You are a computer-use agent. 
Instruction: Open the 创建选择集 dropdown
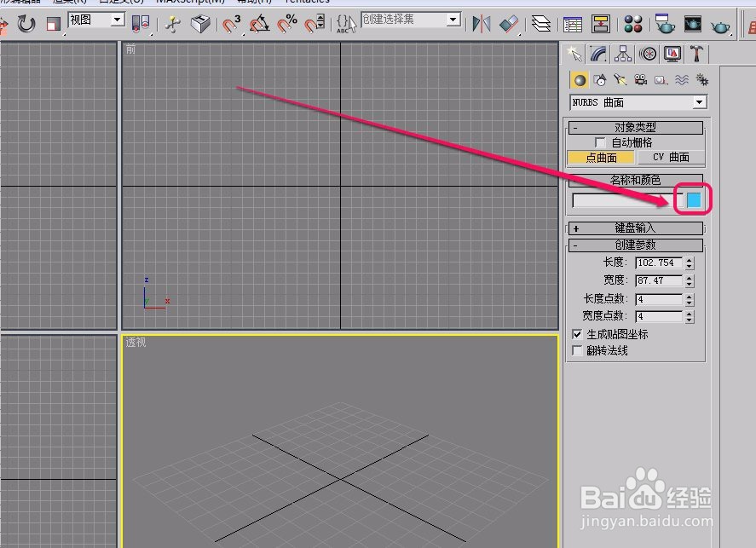(x=411, y=20)
